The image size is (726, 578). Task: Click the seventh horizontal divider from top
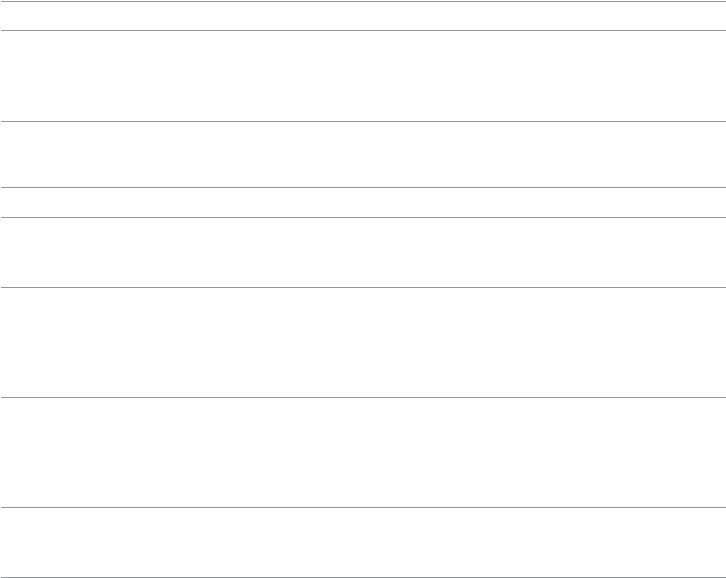[363, 399]
